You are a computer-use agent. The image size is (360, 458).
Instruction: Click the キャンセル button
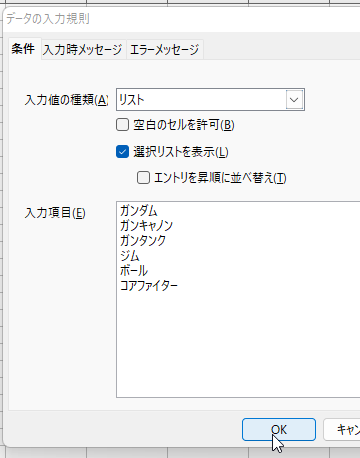pyautogui.click(x=342, y=429)
